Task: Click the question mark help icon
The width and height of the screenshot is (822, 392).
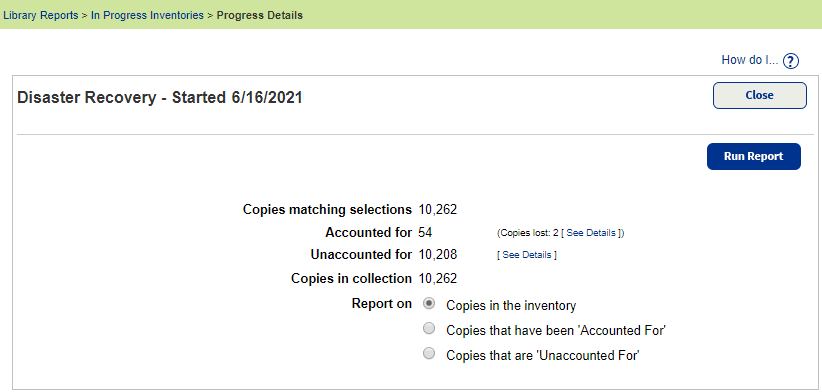Action: pos(791,61)
